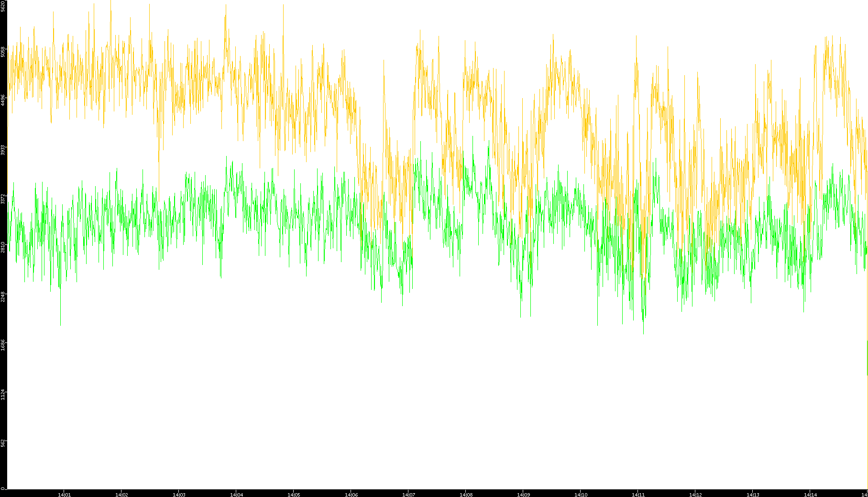This screenshot has height=497, width=868.
Task: Select the 14:14 time axis label
Action: 810,495
